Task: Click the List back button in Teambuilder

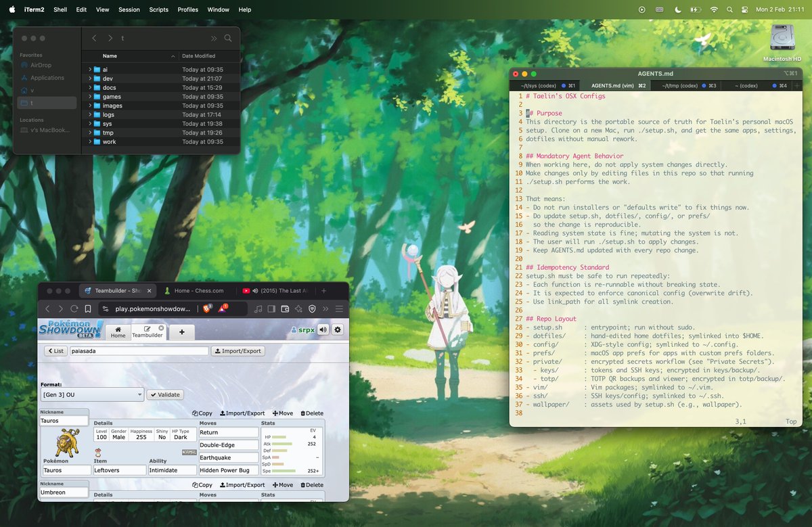Action: pyautogui.click(x=56, y=351)
